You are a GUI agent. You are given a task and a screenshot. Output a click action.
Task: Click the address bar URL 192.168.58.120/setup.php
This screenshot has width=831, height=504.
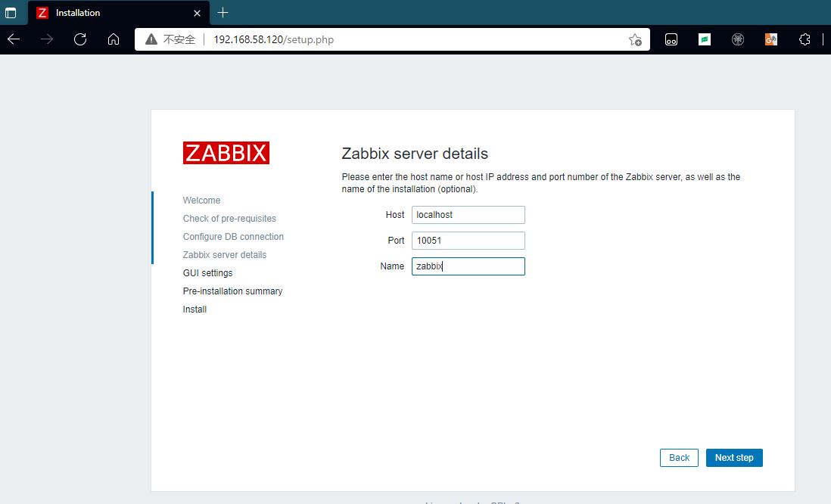pos(273,40)
